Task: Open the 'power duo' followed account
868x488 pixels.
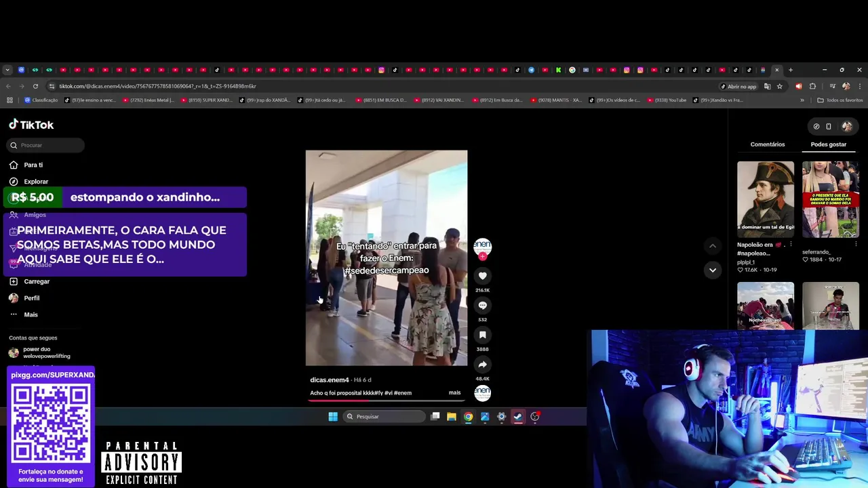Action: [x=41, y=352]
